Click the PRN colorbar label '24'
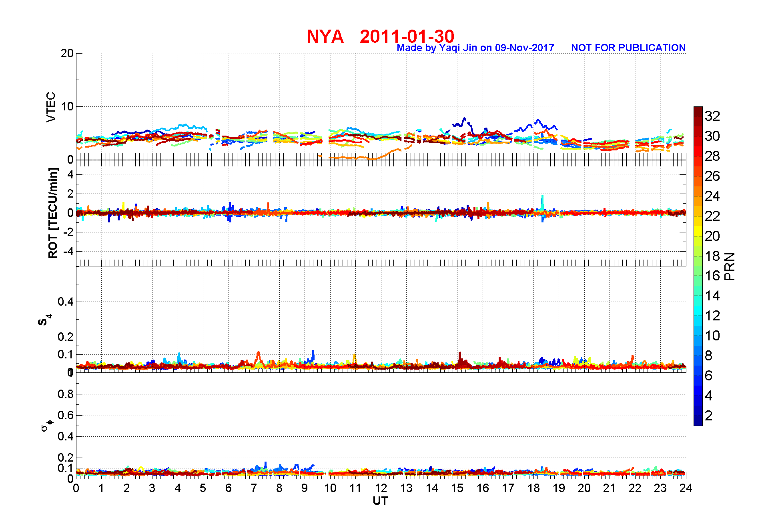The width and height of the screenshot is (762, 532). pos(712,196)
